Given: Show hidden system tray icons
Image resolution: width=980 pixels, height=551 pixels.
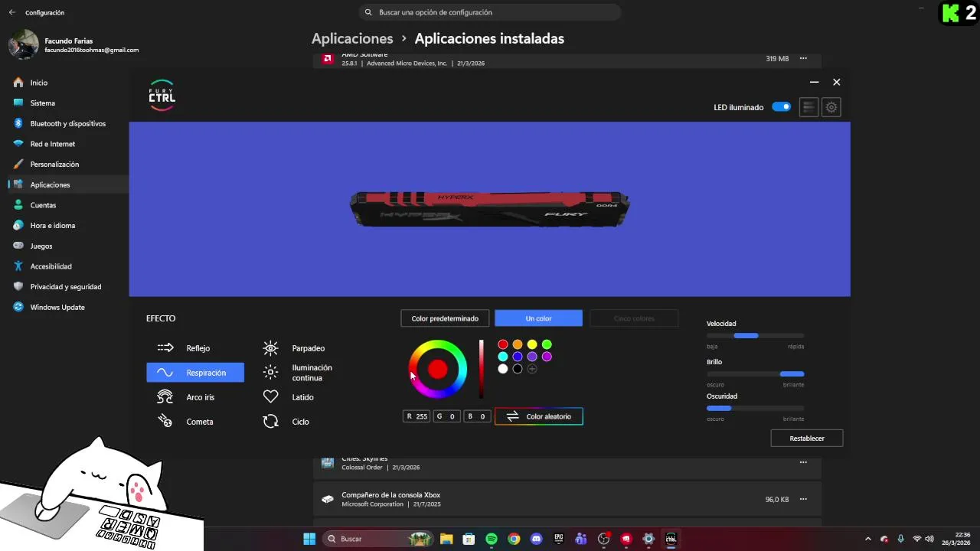Looking at the screenshot, I should (x=867, y=539).
